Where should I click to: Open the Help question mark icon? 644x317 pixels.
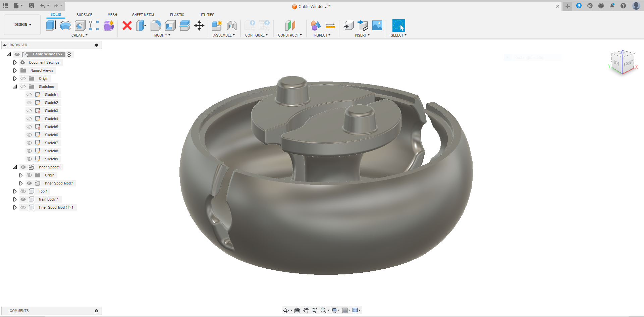pyautogui.click(x=623, y=6)
